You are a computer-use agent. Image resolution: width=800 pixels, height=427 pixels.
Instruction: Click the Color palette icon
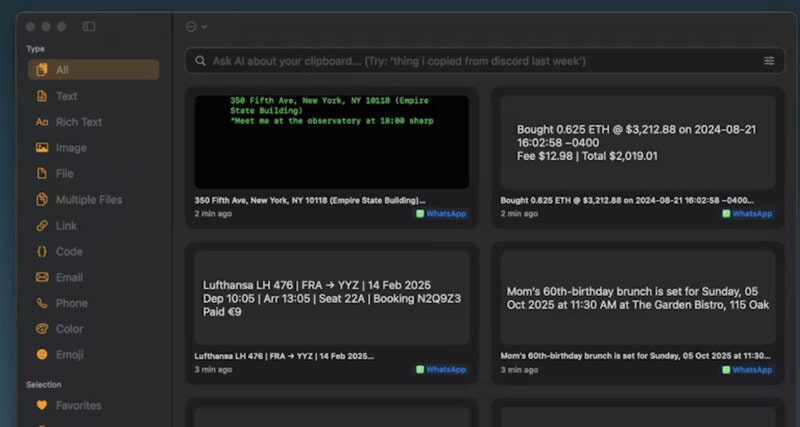[x=42, y=329]
